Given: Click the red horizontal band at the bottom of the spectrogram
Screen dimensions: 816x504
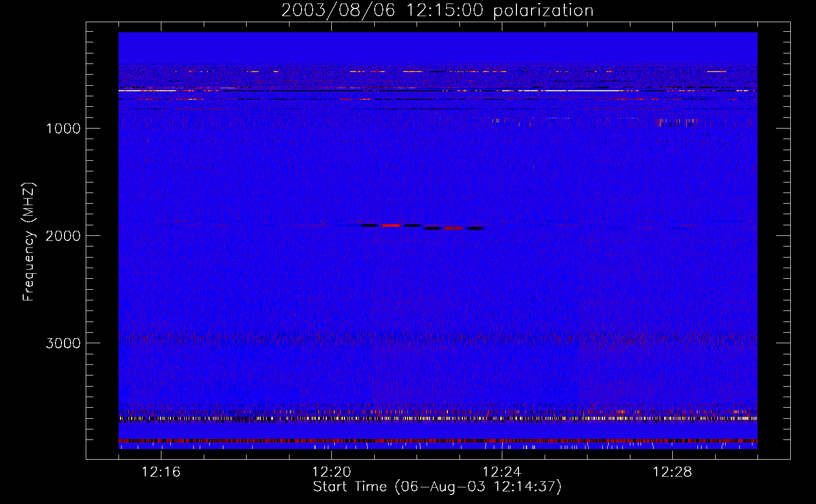Looking at the screenshot, I should (x=438, y=441).
